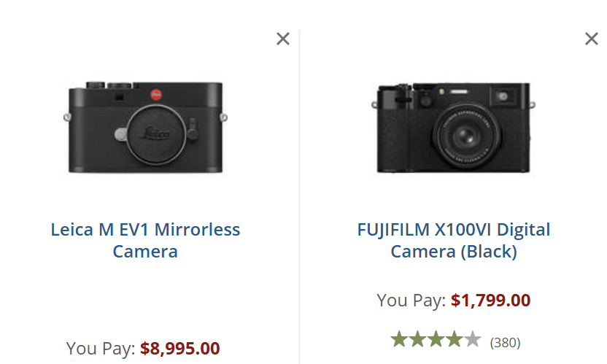Click the $1,799.00 FUJIFILM price
The height and width of the screenshot is (364, 607).
[490, 300]
